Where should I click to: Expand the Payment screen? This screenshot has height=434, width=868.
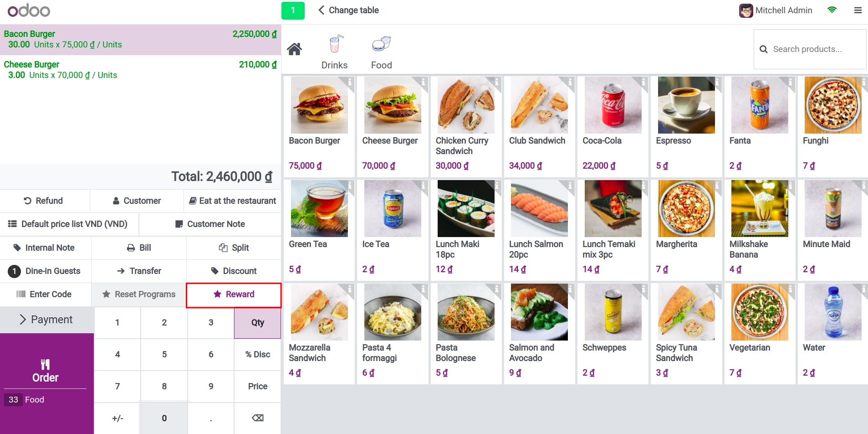click(x=47, y=320)
